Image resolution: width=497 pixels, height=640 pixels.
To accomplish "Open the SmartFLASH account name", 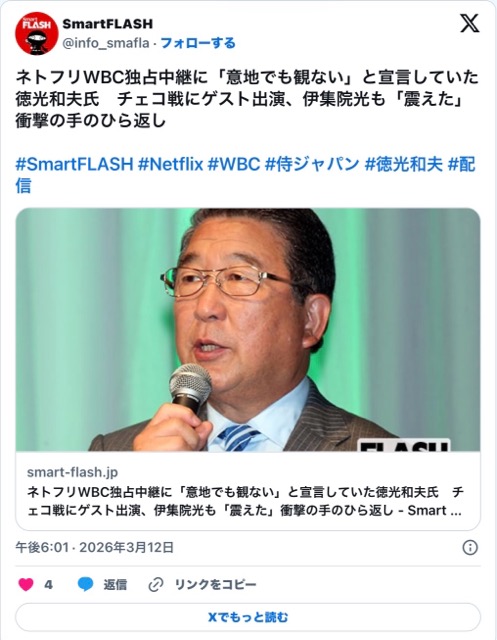I will [x=108, y=24].
